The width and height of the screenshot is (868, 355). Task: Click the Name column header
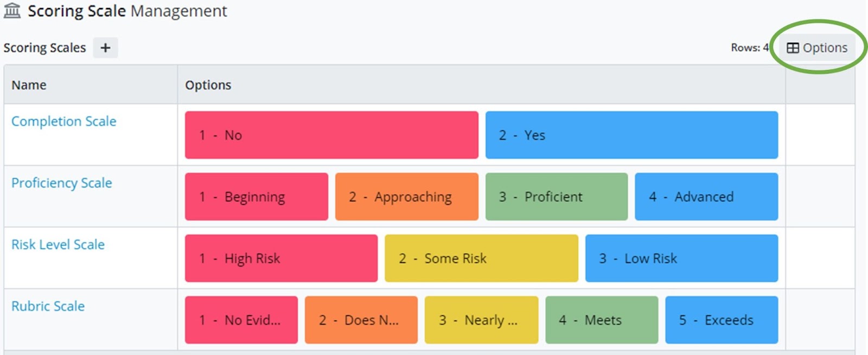pos(29,85)
